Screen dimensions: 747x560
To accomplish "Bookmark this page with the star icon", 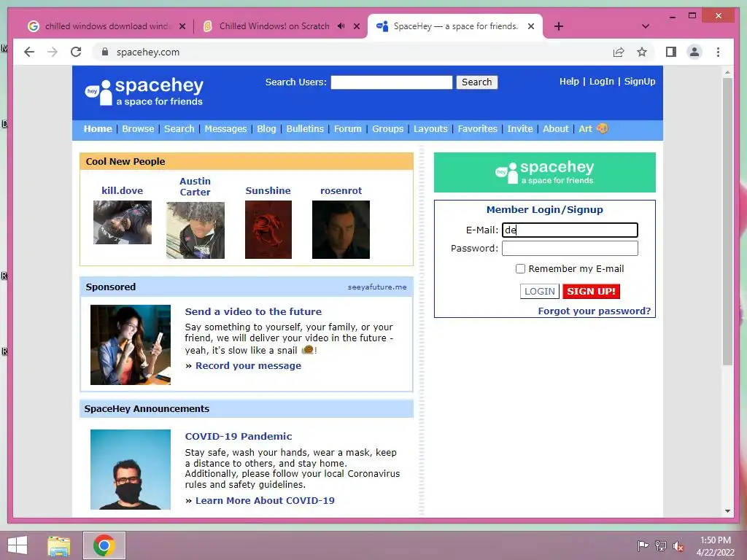I will (642, 52).
